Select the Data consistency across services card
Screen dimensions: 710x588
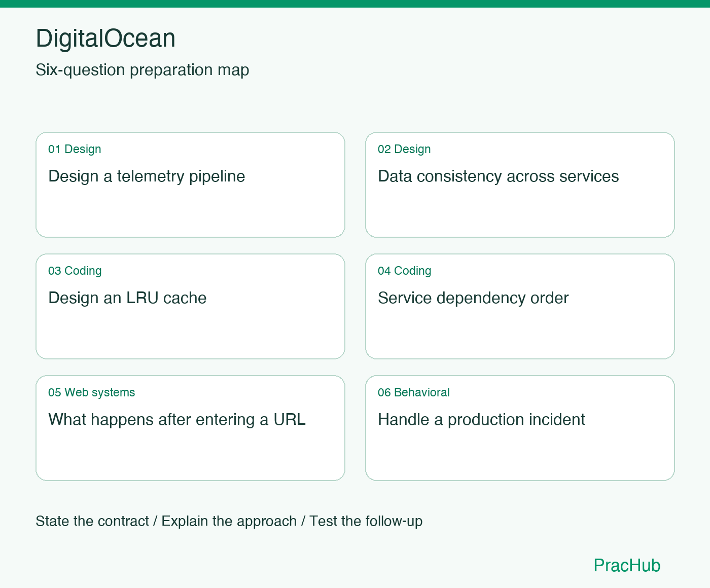coord(520,185)
